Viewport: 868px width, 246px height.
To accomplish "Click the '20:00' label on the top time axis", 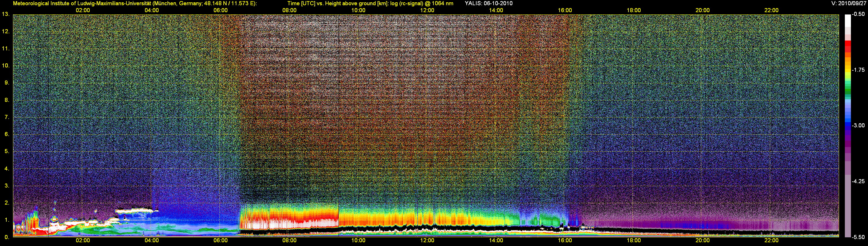I will pyautogui.click(x=703, y=10).
